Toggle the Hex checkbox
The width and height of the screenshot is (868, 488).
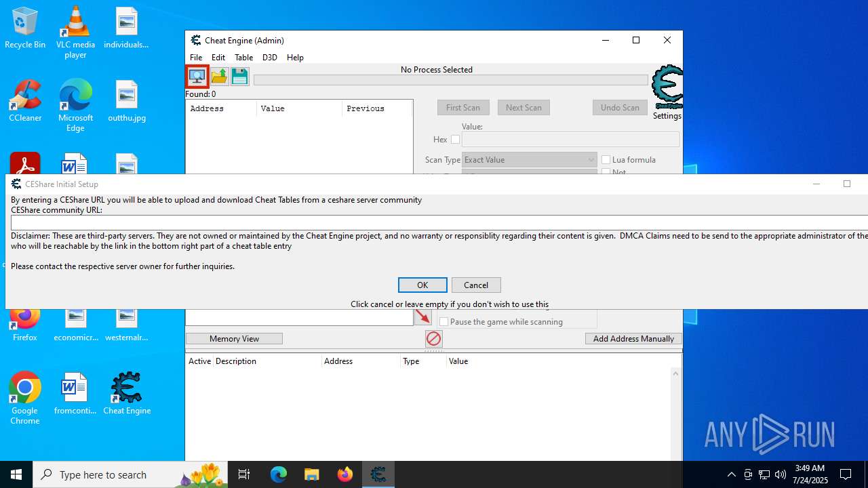click(455, 140)
